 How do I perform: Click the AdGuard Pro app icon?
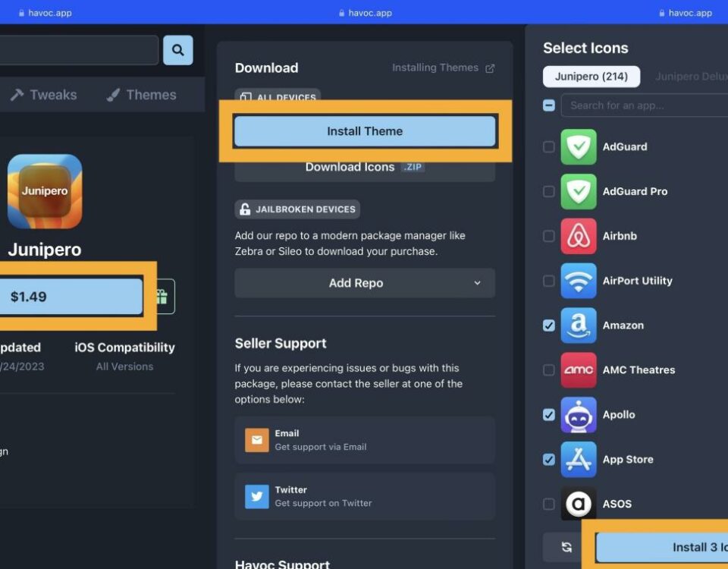(579, 191)
